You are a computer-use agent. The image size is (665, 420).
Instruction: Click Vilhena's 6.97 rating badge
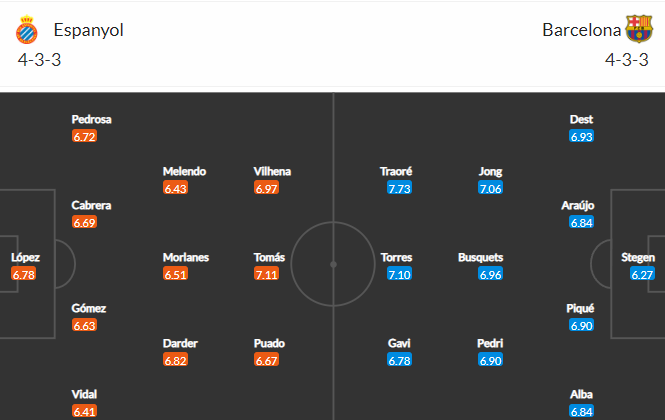click(x=266, y=188)
